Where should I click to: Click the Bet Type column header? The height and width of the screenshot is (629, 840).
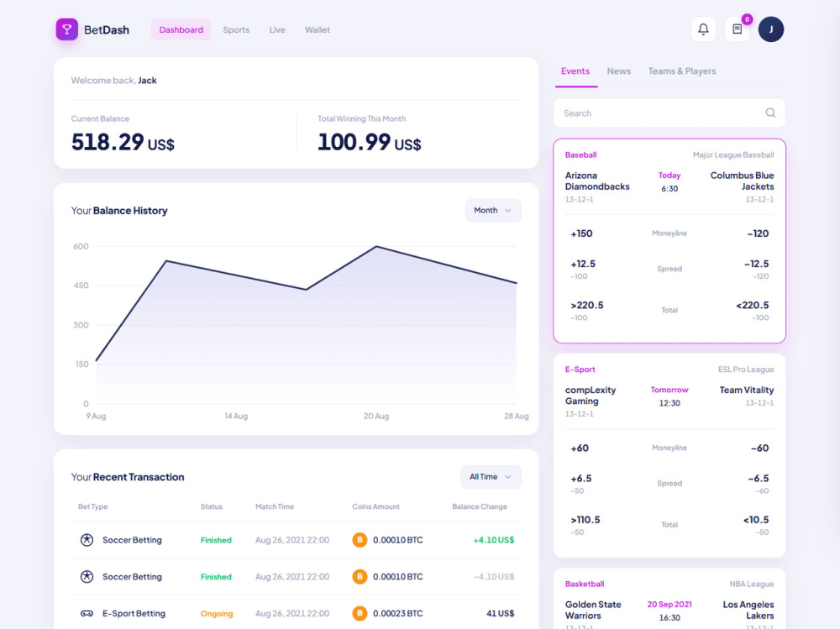[x=92, y=507]
